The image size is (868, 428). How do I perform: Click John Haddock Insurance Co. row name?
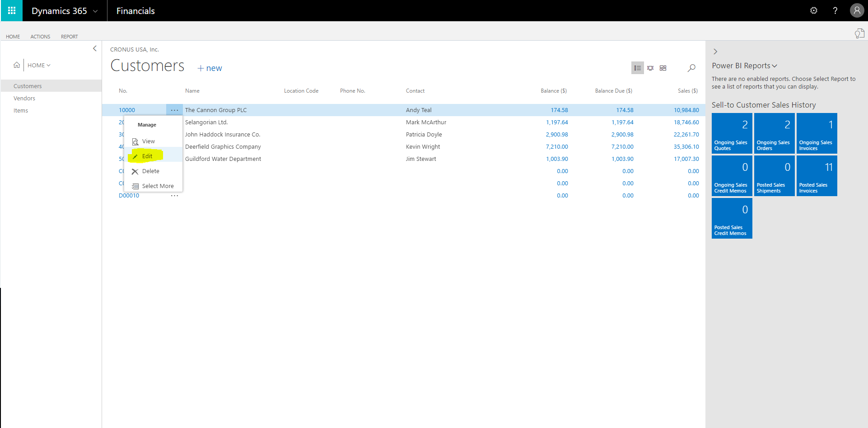coord(223,134)
